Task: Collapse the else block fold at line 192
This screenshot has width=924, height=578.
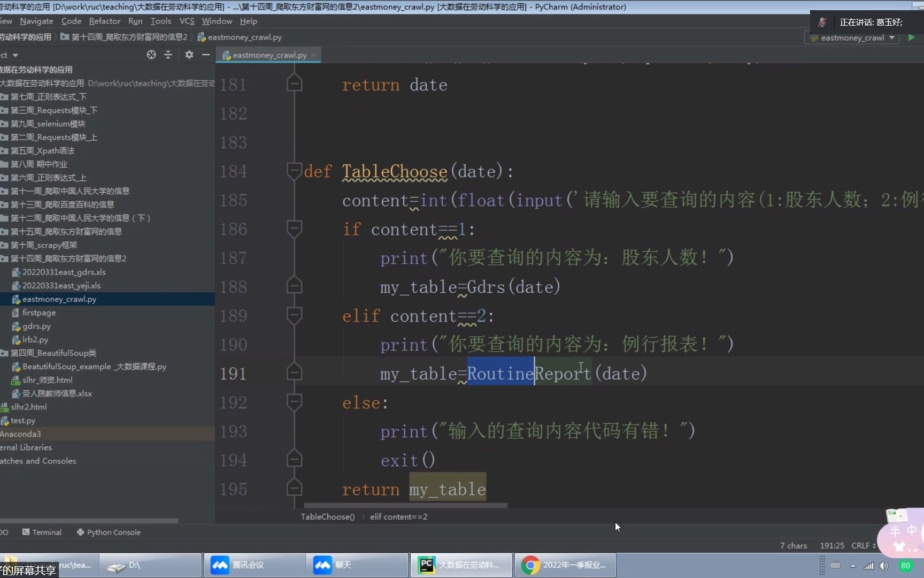Action: (294, 402)
